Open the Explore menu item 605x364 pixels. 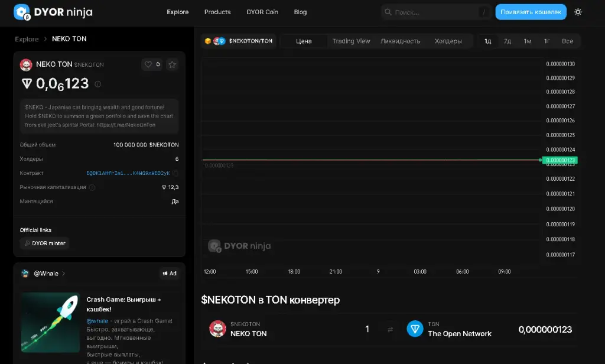click(177, 12)
